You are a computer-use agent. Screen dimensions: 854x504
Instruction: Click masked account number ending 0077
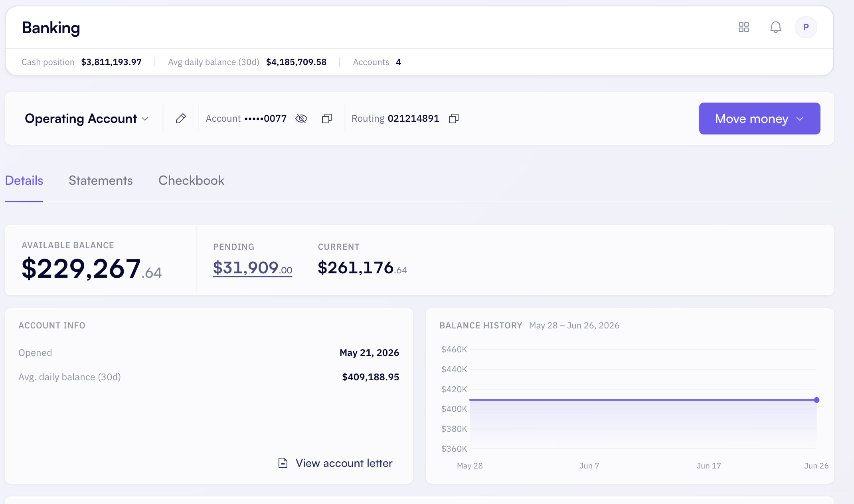[265, 119]
